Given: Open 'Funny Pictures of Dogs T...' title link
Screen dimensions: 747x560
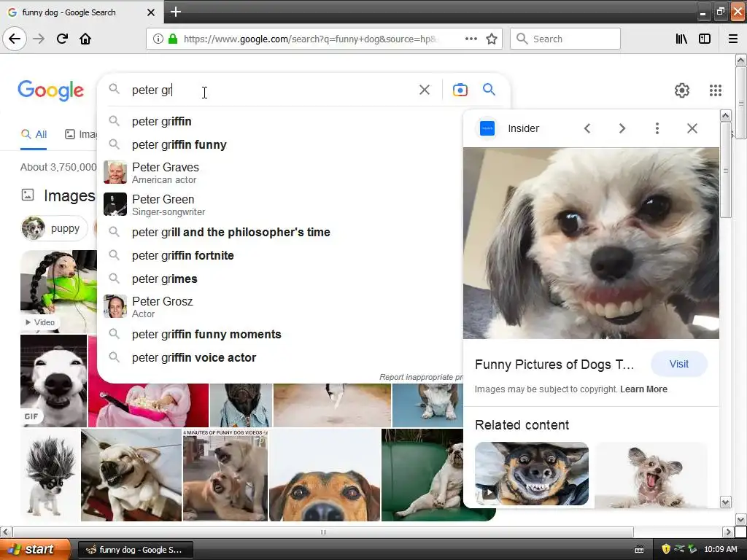Looking at the screenshot, I should click(554, 365).
